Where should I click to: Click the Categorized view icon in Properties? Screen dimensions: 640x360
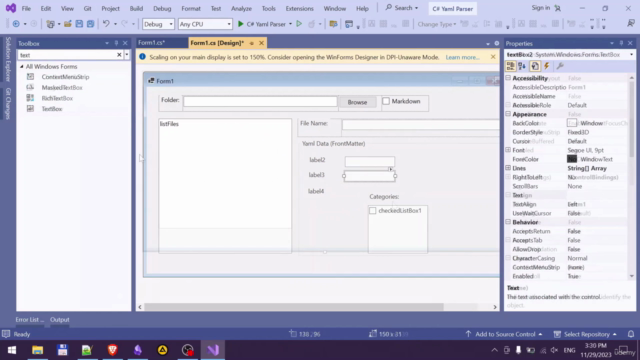click(510, 66)
